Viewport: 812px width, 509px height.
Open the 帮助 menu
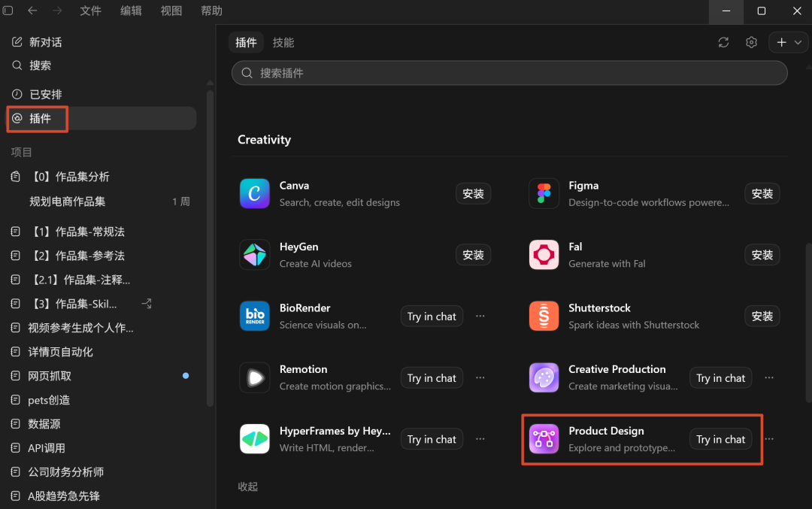[212, 11]
